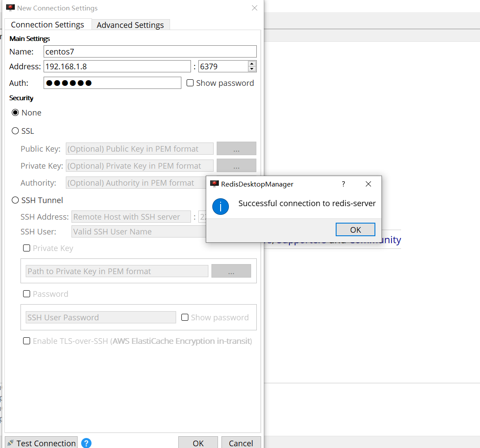Click the info icon in RedisDesktopManager dialog
The height and width of the screenshot is (448, 480).
[x=221, y=207]
